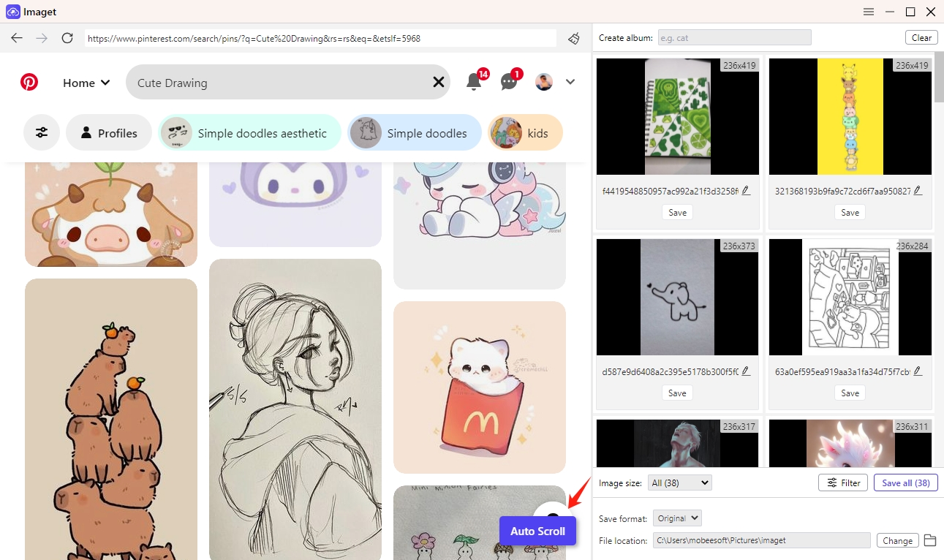Refresh the current Pinterest page
This screenshot has width=944, height=560.
[x=67, y=38]
